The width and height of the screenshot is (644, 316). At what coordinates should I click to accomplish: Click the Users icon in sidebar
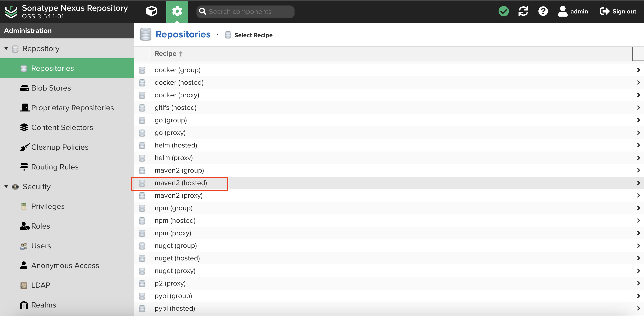[x=24, y=246]
